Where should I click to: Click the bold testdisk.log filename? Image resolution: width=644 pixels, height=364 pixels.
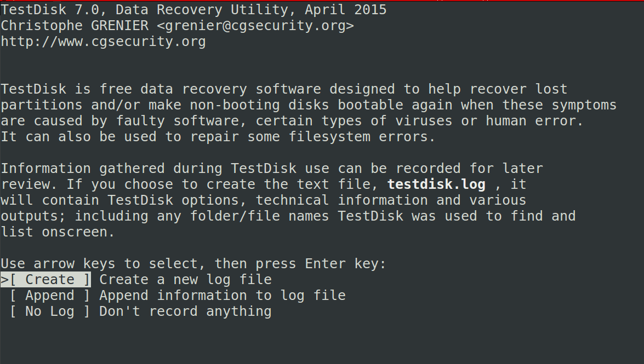click(436, 184)
